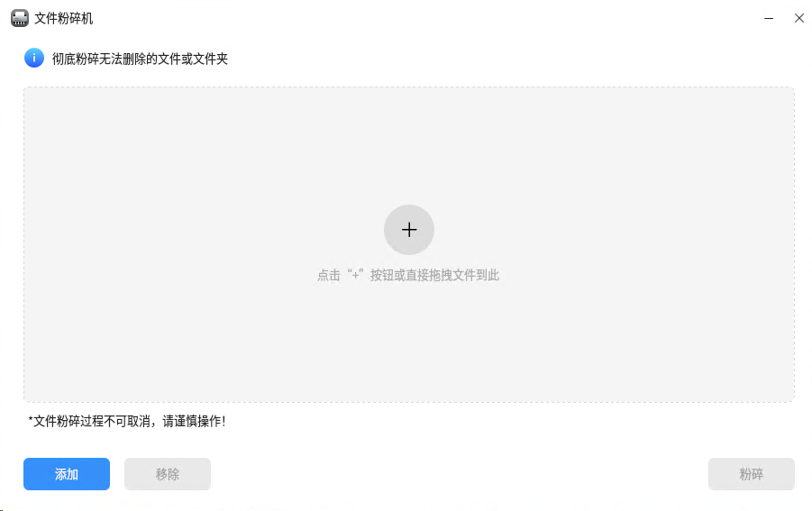Click the disabled 移除 button
812x511 pixels.
[x=168, y=474]
